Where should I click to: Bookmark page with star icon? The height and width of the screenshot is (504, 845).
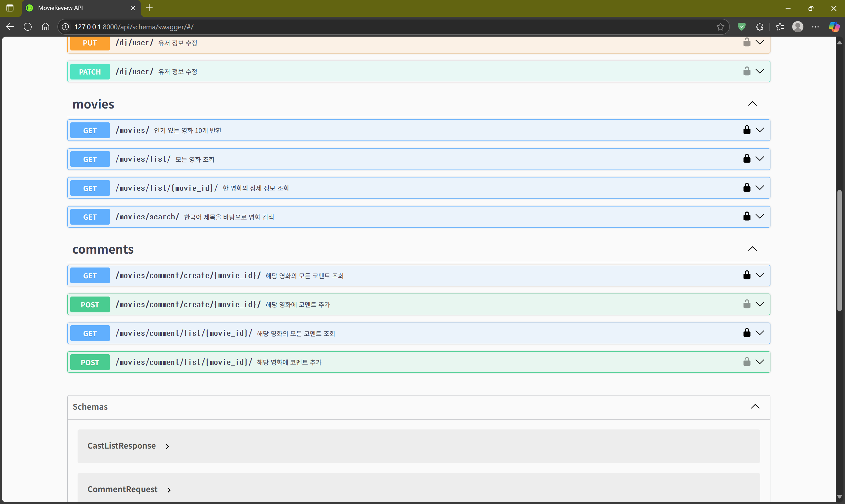720,27
